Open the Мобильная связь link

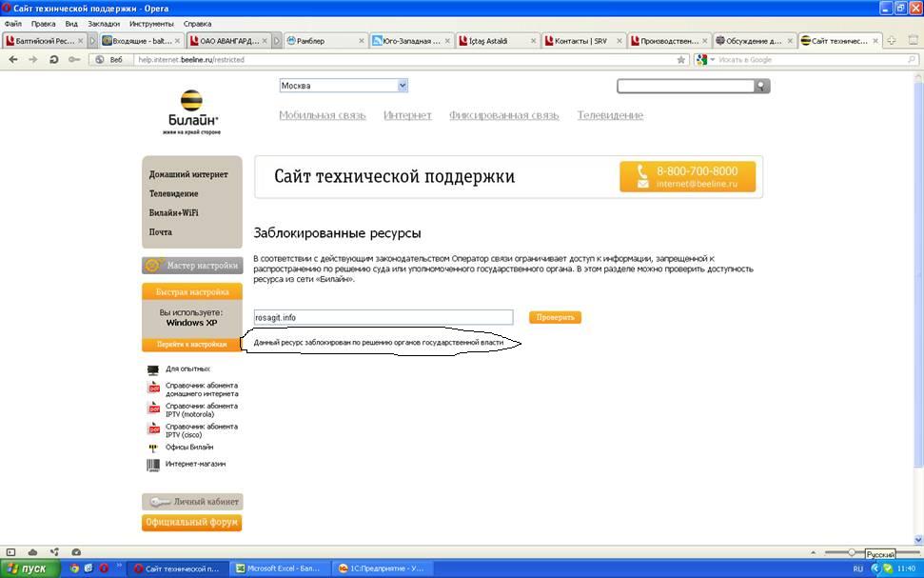[x=323, y=115]
